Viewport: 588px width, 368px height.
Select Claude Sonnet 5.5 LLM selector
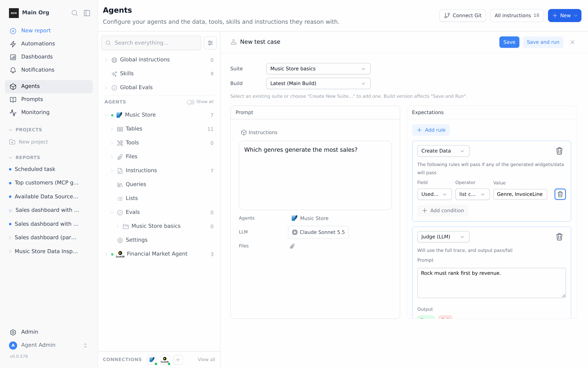[x=318, y=232]
